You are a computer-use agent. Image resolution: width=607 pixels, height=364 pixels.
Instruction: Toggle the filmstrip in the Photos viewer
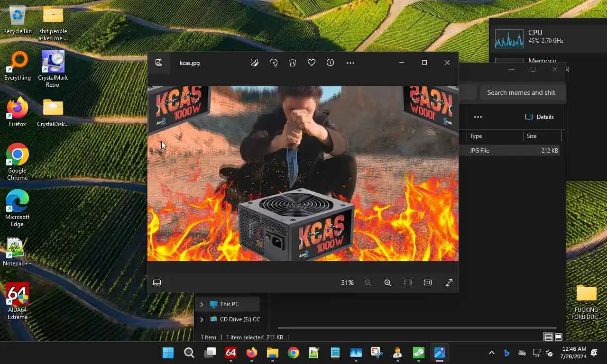157,282
